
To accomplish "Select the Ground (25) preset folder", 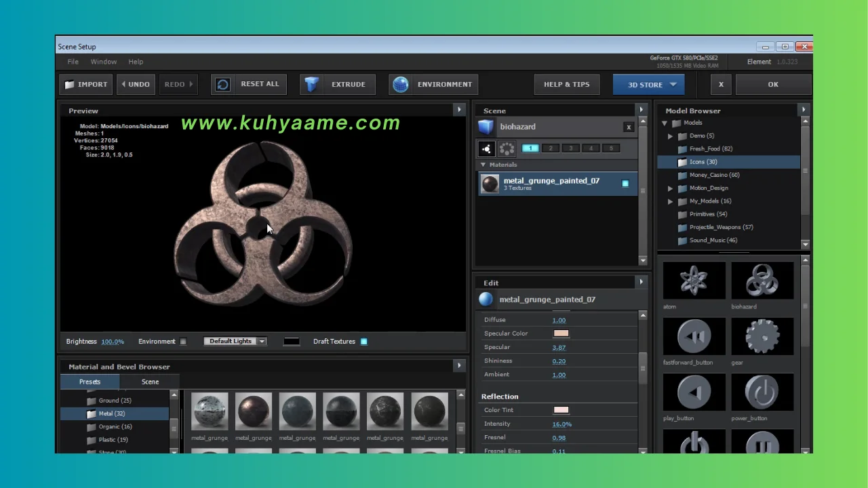I will 109,401.
